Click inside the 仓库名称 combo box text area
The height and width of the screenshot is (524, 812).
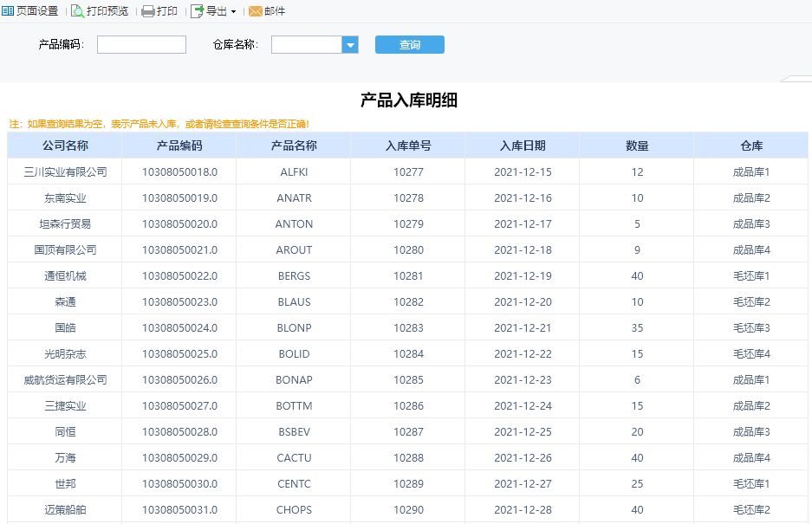click(307, 45)
